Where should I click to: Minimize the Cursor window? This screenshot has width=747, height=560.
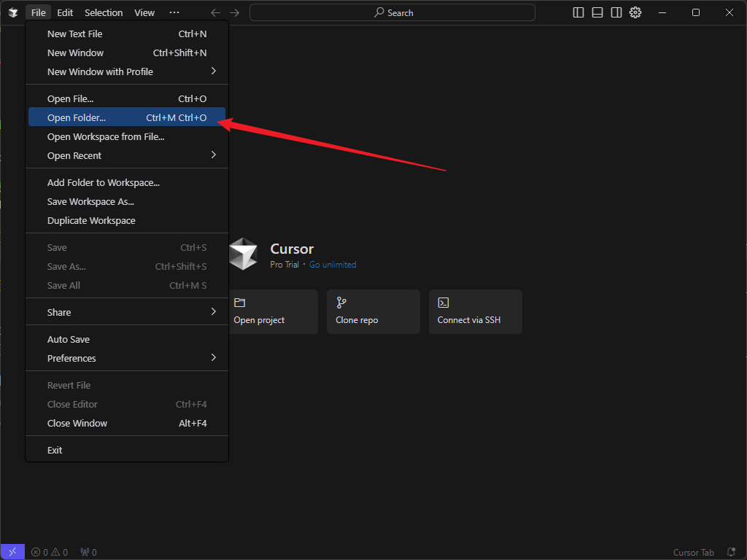tap(662, 13)
